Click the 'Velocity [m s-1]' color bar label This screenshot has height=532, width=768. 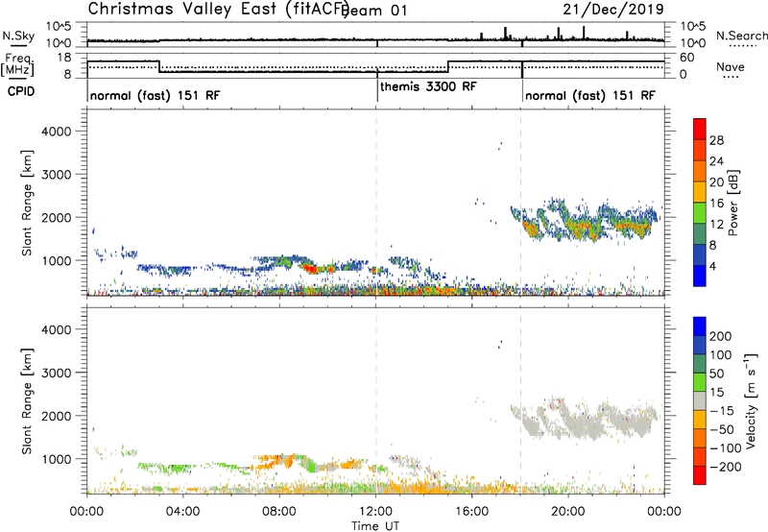(x=750, y=400)
